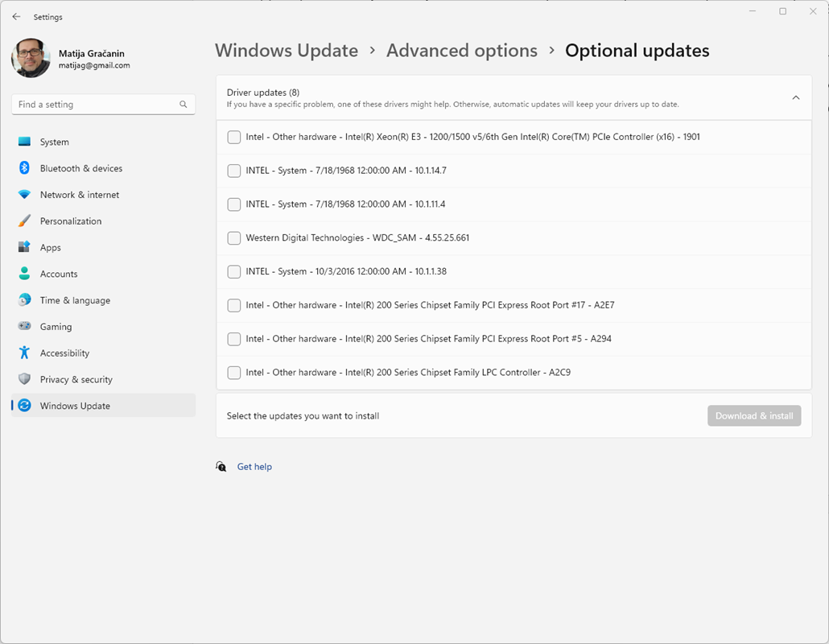Click the Accessibility figure icon
The width and height of the screenshot is (829, 644).
coord(24,353)
